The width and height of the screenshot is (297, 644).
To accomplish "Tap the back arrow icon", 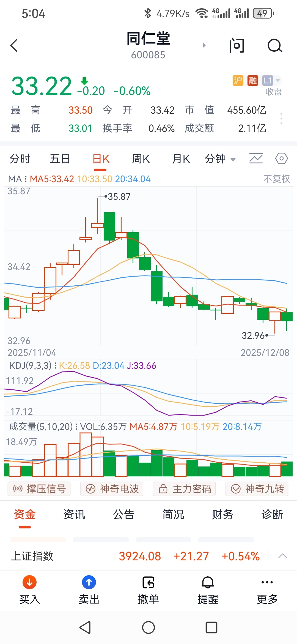I will tap(14, 45).
